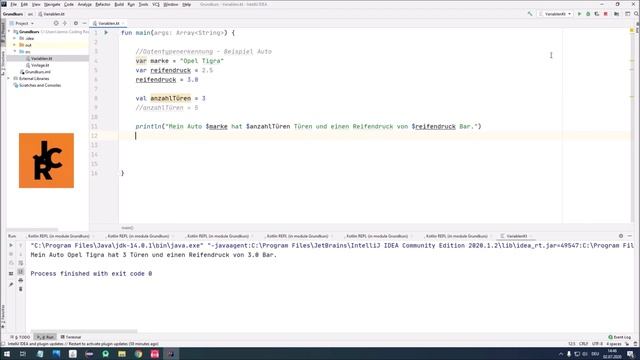The image size is (640, 360).
Task: Open the Project Structure folder icon in the toolbar
Action: coord(617,14)
